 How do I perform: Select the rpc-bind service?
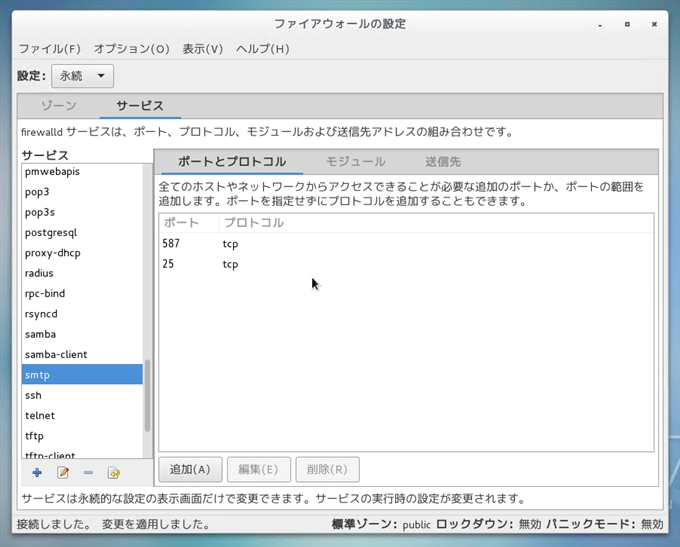click(x=82, y=294)
